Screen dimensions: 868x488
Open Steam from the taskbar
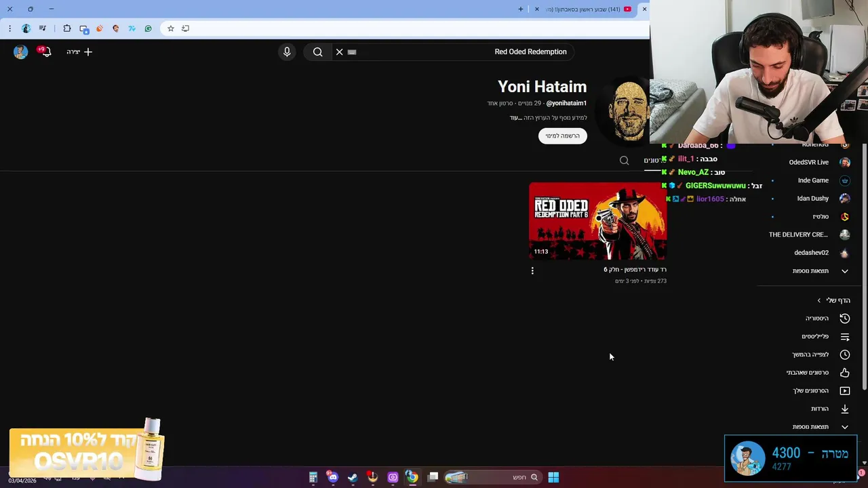click(x=353, y=477)
